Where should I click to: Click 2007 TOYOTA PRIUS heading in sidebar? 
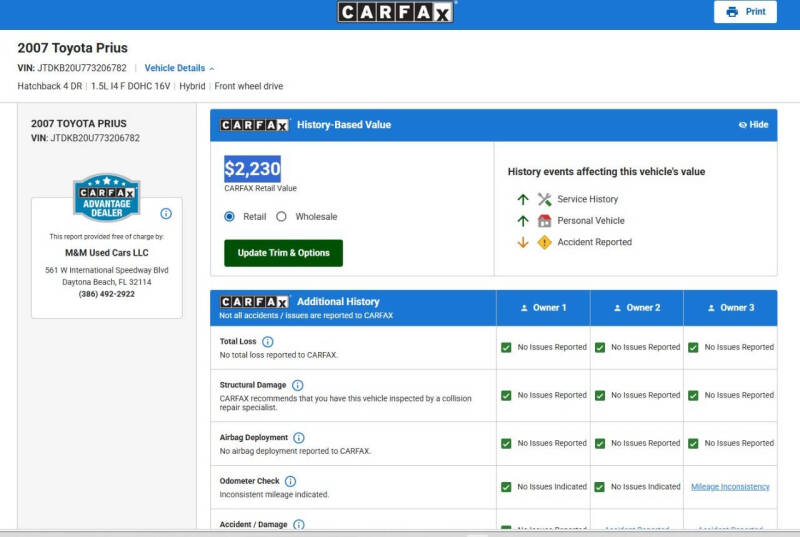[x=79, y=123]
